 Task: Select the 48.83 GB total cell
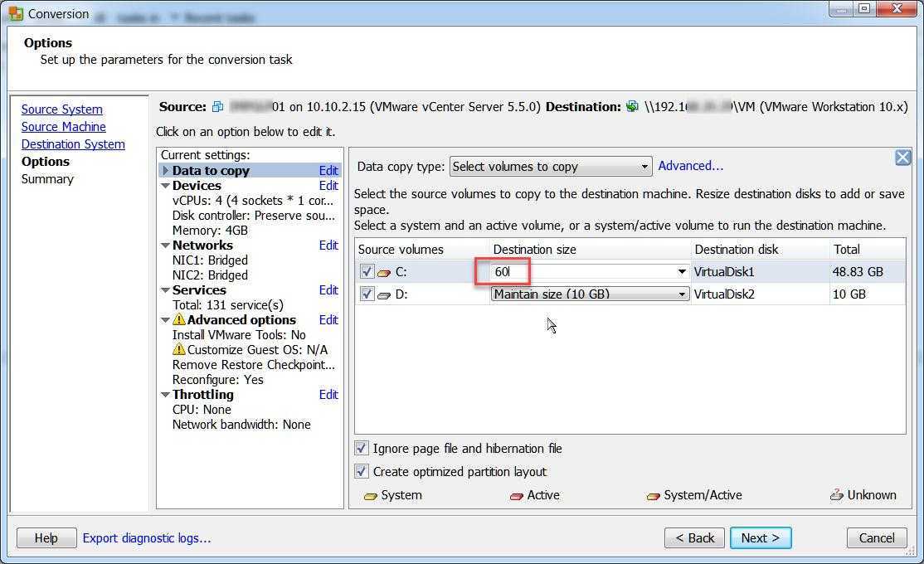pos(868,272)
